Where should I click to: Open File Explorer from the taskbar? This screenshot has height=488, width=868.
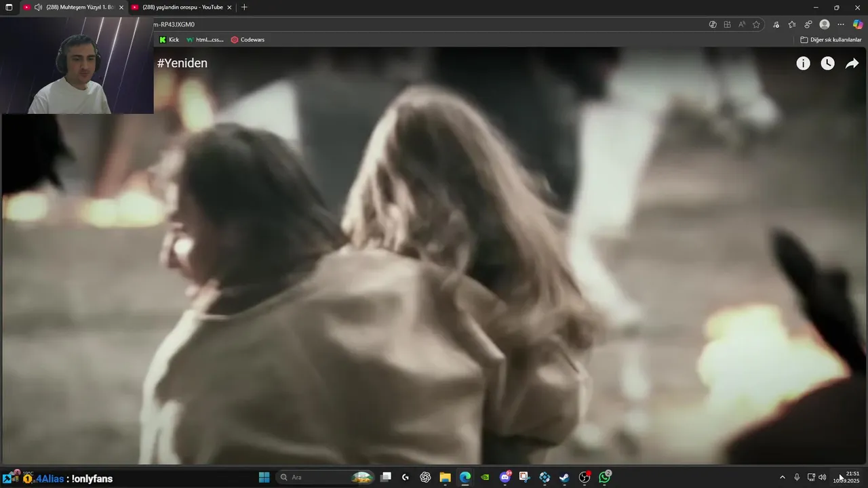(x=445, y=477)
